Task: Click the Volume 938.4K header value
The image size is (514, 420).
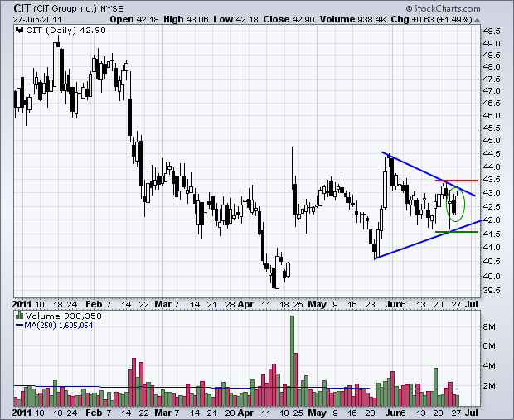Action: [353, 19]
